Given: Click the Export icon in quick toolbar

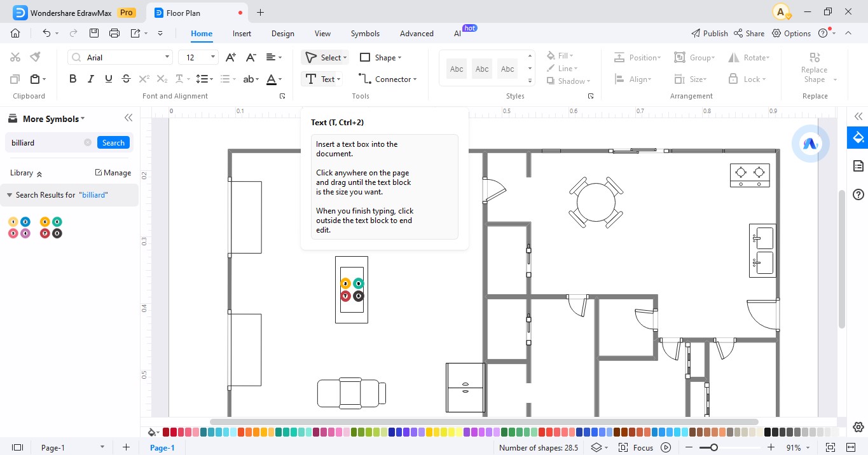Looking at the screenshot, I should click(135, 33).
